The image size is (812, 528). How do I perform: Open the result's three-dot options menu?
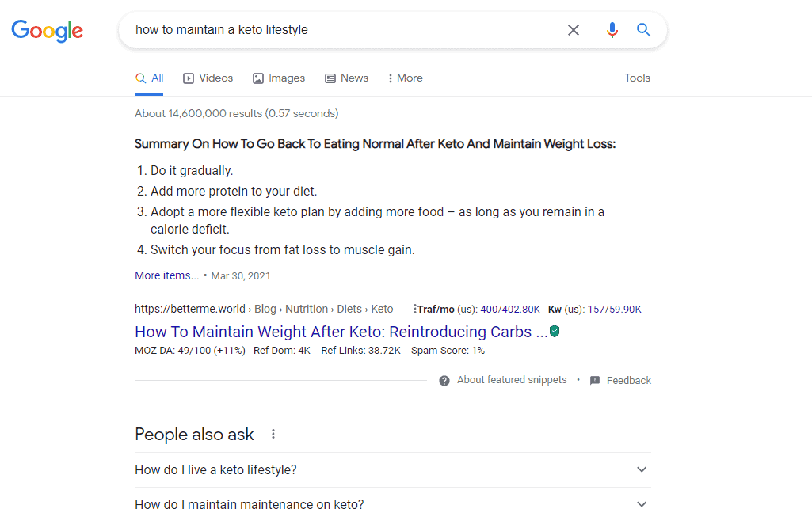(x=414, y=309)
